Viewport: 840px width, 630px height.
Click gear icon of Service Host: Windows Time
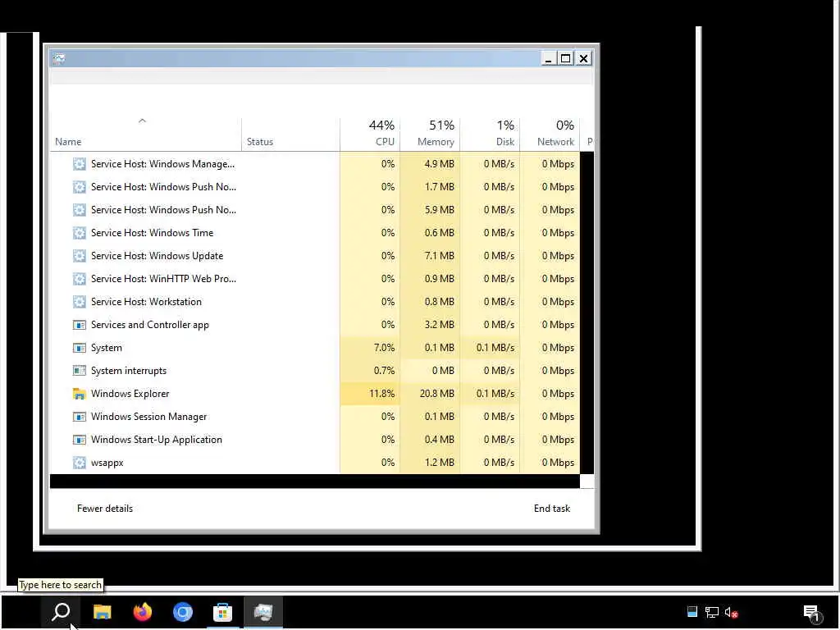pyautogui.click(x=80, y=233)
